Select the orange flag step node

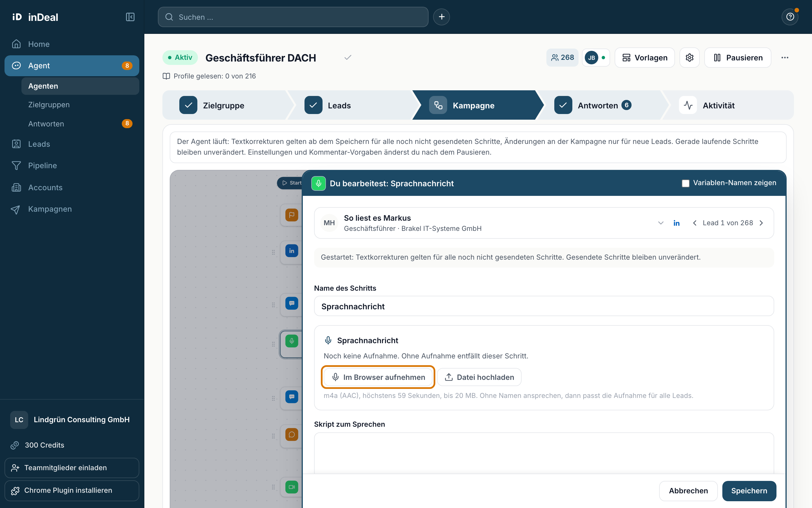[292, 215]
